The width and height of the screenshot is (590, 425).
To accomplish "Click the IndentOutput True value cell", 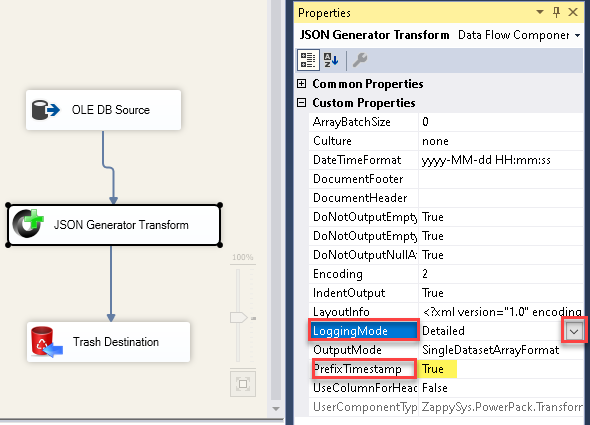I will click(501, 293).
